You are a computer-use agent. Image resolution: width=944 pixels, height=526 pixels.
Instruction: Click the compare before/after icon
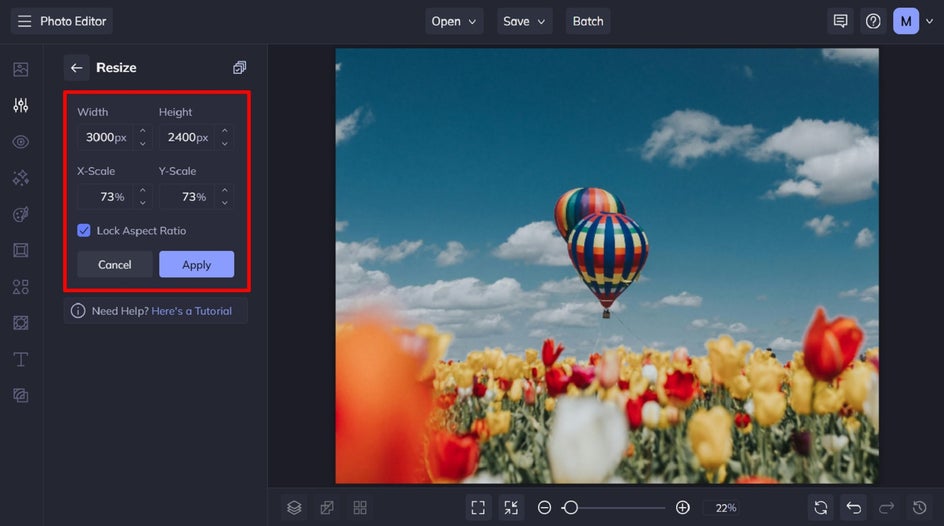pyautogui.click(x=327, y=508)
